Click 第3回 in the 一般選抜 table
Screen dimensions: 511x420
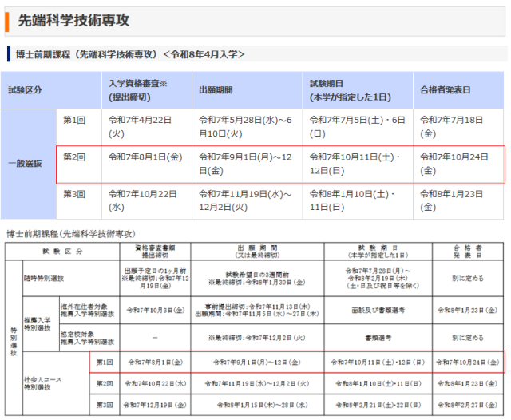point(74,193)
